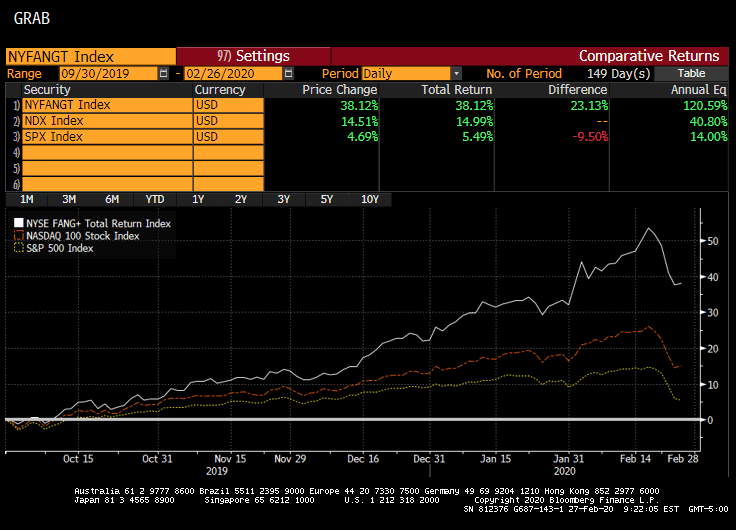Open calendar picker for start date
Viewport: 736px width, 530px height.
(164, 73)
